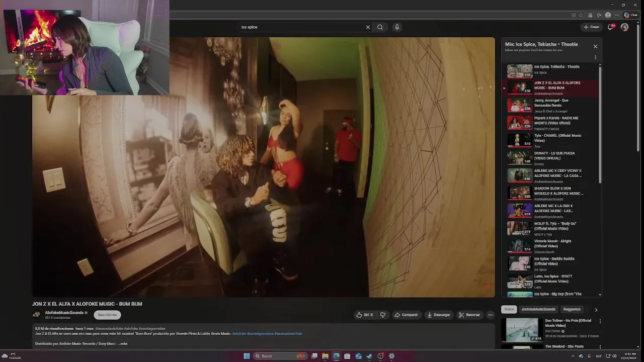644x362 pixels.
Task: Play 'Papera x Karola - NADIE ME MIENTE' in mix
Action: (551, 123)
